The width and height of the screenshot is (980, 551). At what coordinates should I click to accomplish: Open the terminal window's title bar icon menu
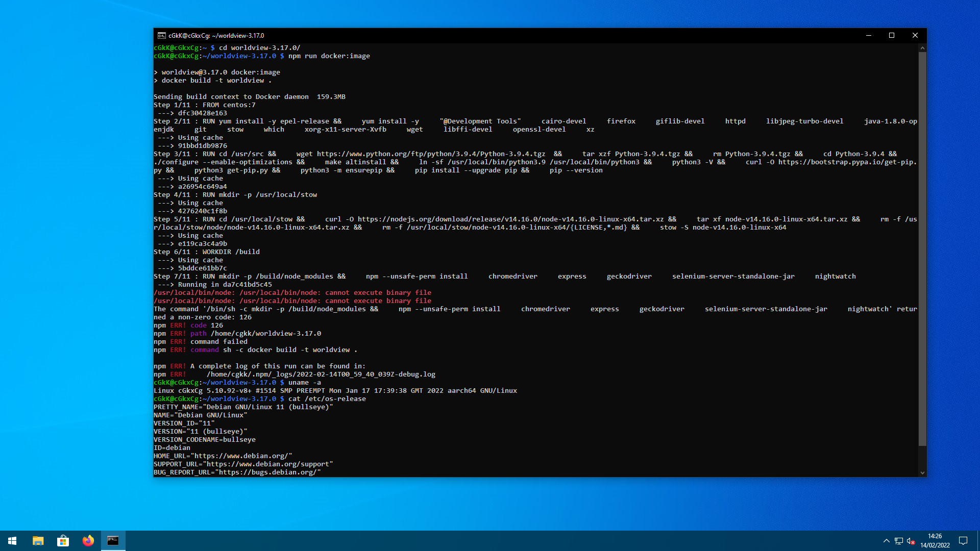tap(161, 36)
